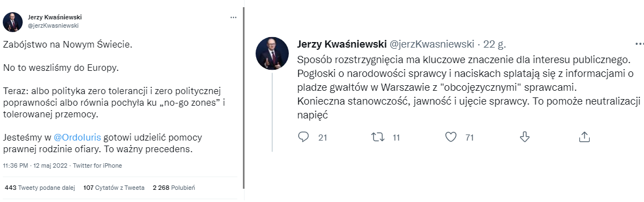Click the bold Jerzy Kwaśniewski name in the right tweet

click(x=342, y=44)
